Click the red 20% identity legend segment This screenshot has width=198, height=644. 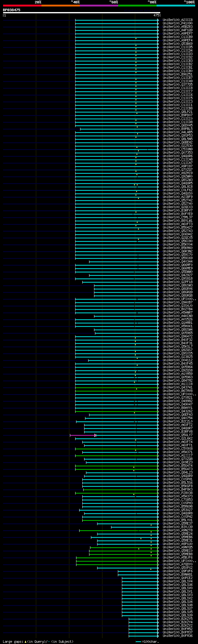tap(22, 6)
